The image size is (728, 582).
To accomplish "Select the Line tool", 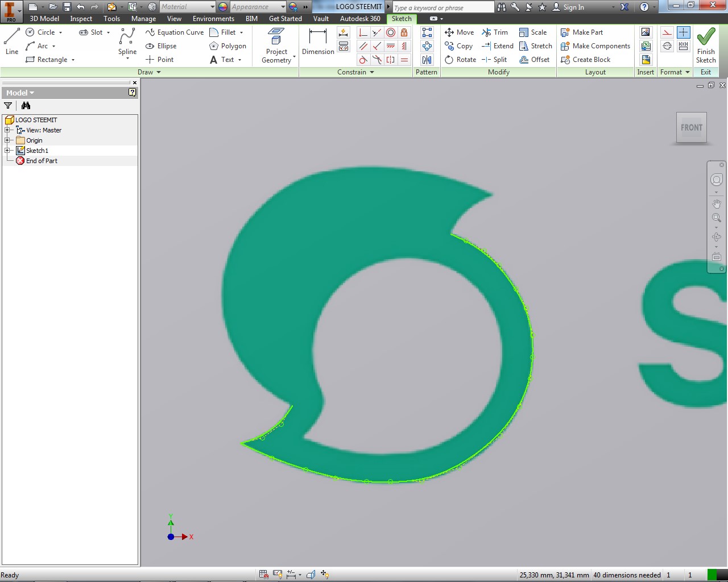I will coord(12,42).
